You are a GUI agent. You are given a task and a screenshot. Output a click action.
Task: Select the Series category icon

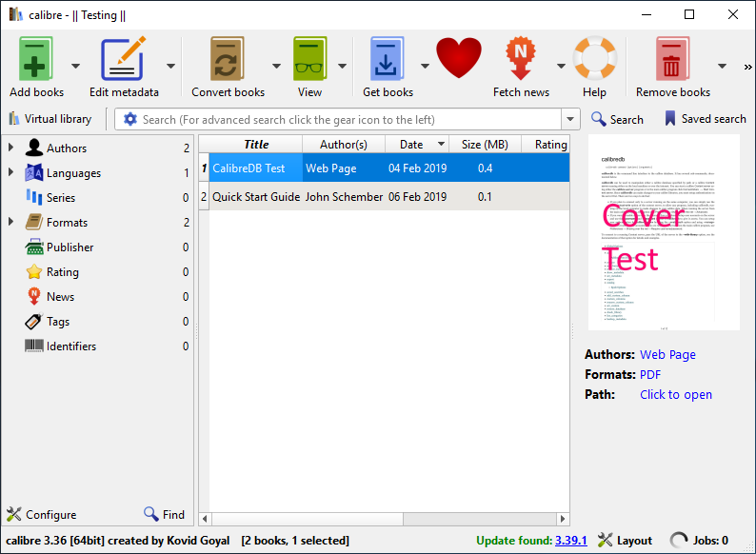coord(34,197)
